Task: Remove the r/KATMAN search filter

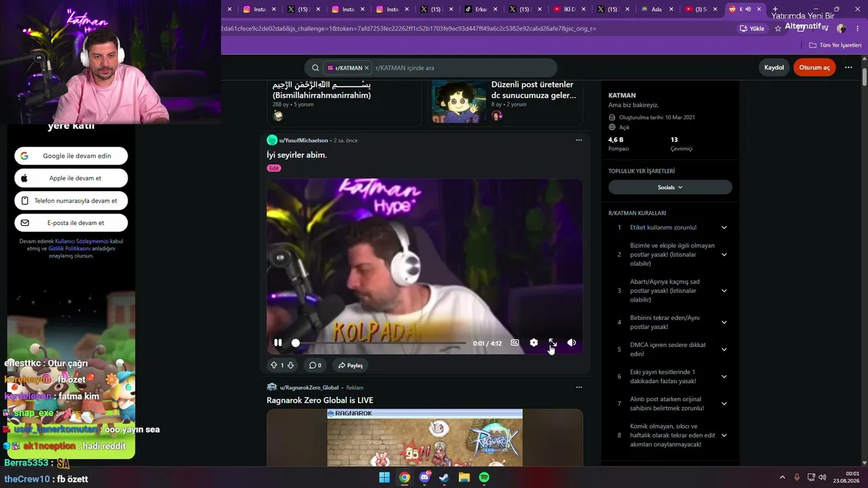Action: (x=367, y=68)
